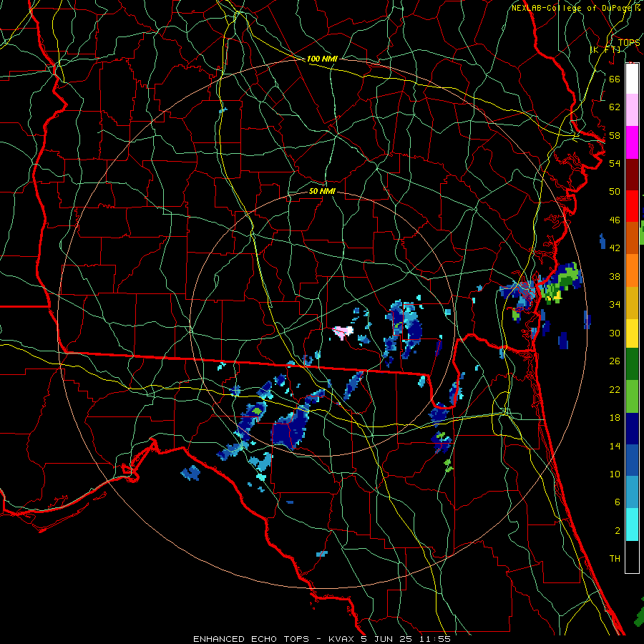Click the magenta legend swatch

coord(632,142)
